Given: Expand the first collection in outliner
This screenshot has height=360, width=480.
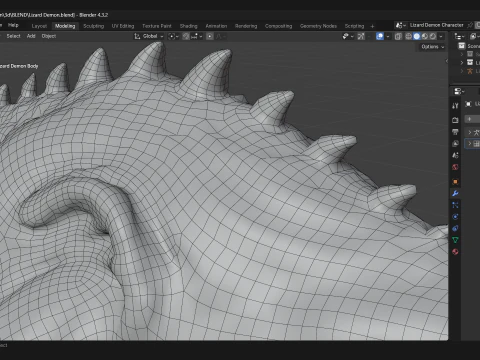Looking at the screenshot, I should click(462, 54).
